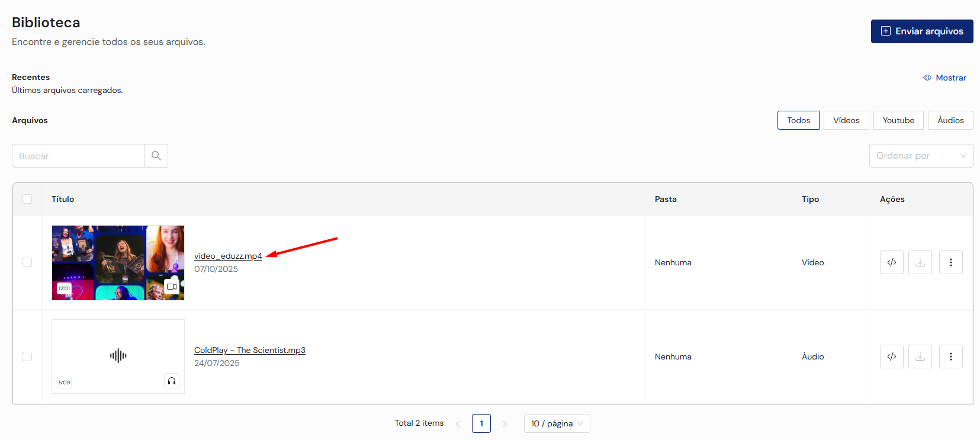Select the ColdPlay audio row checkbox
This screenshot has width=980, height=440.
[27, 357]
